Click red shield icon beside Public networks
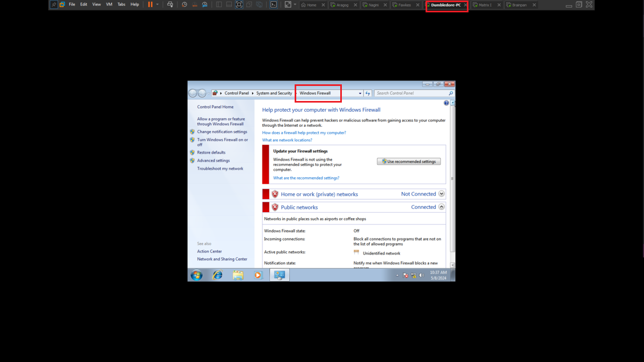Viewport: 644px width, 362px height. point(275,207)
